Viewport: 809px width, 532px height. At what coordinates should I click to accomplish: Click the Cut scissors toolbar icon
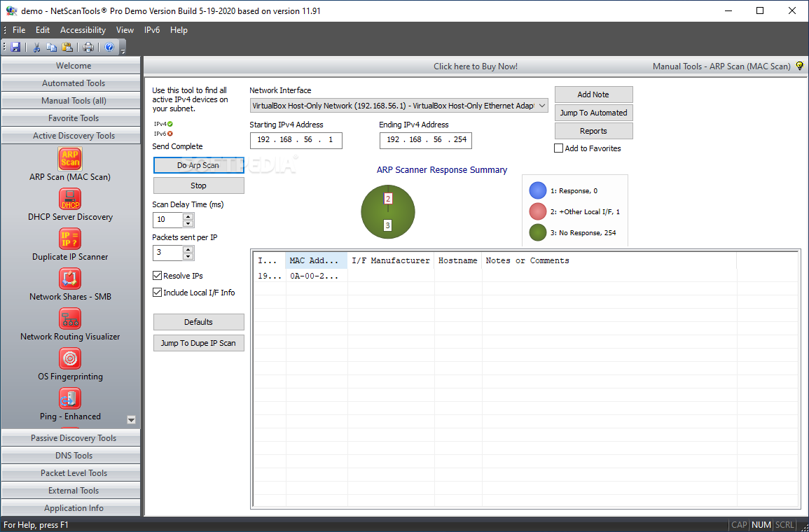point(36,48)
